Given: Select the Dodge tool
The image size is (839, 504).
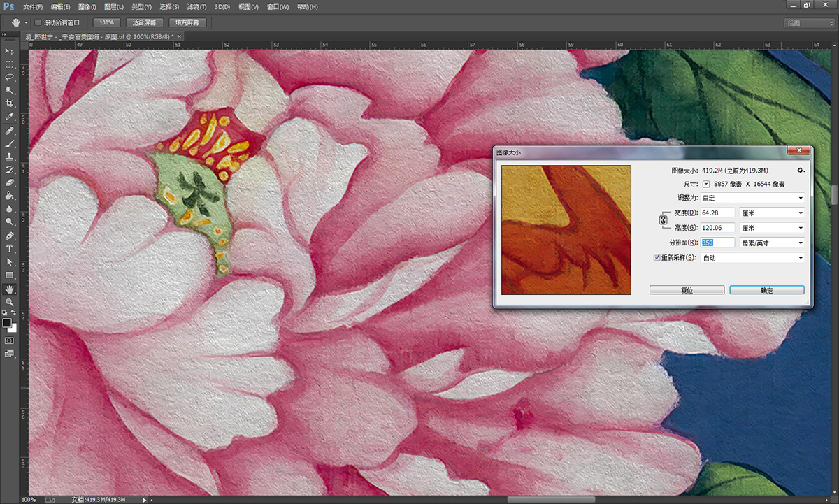Looking at the screenshot, I should [x=10, y=222].
